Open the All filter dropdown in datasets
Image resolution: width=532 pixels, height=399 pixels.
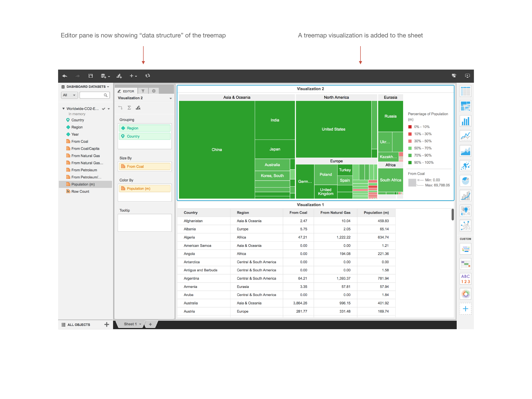pos(69,95)
